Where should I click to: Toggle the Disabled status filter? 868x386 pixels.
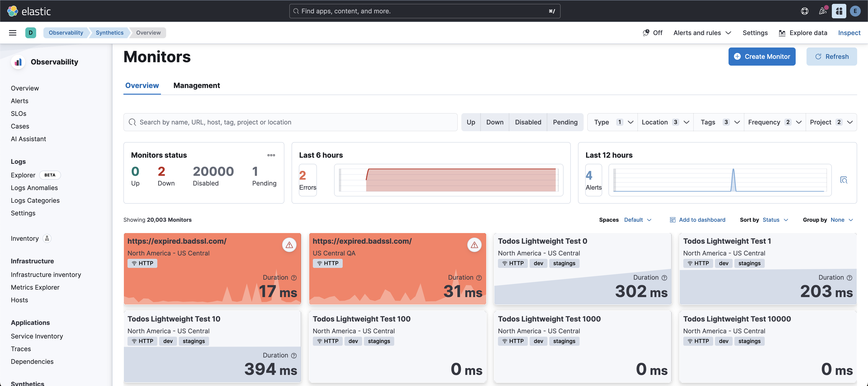click(x=528, y=122)
